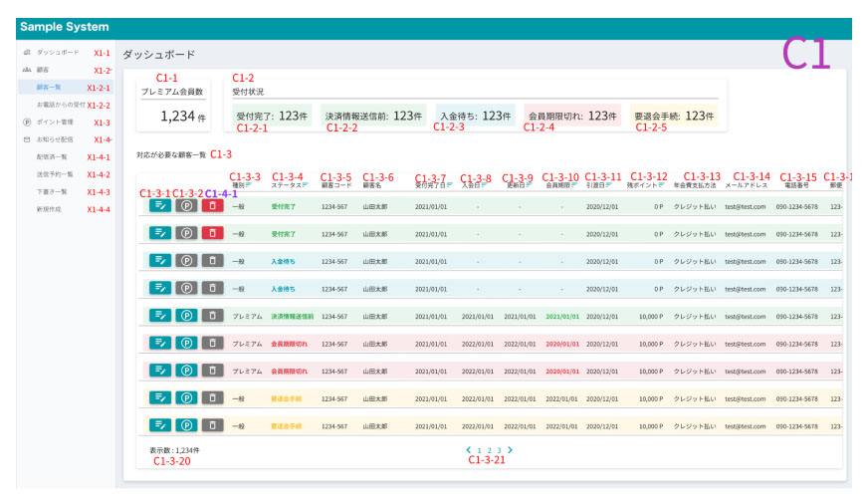This screenshot has width=868, height=504.
Task: Click the 対応が必要な顧客一覧 section heading
Action: 171,154
